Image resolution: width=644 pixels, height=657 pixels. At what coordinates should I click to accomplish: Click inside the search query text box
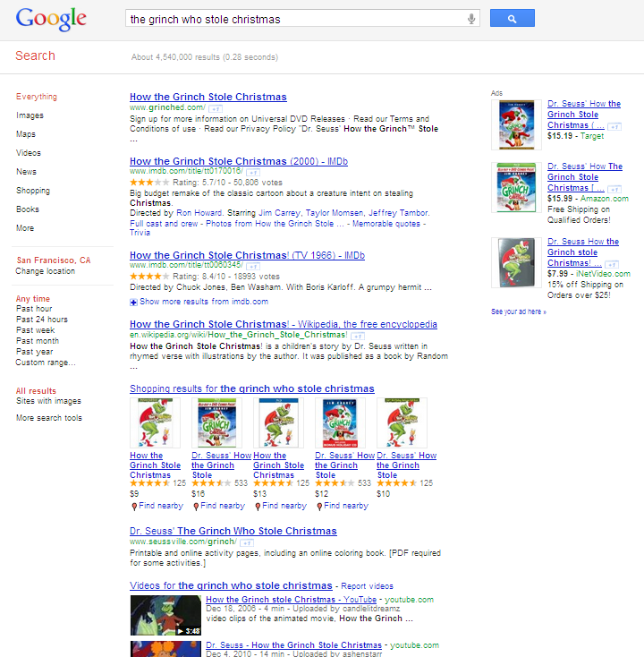(297, 20)
